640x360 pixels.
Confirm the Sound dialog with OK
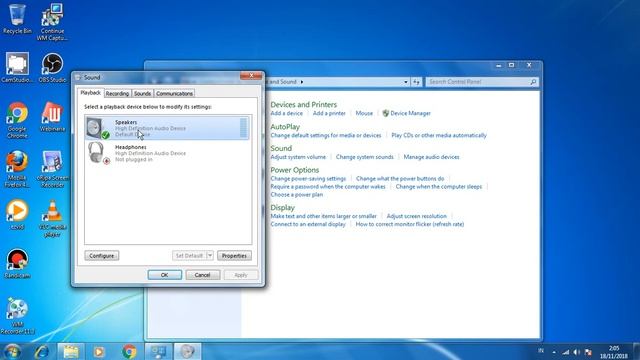pyautogui.click(x=164, y=275)
